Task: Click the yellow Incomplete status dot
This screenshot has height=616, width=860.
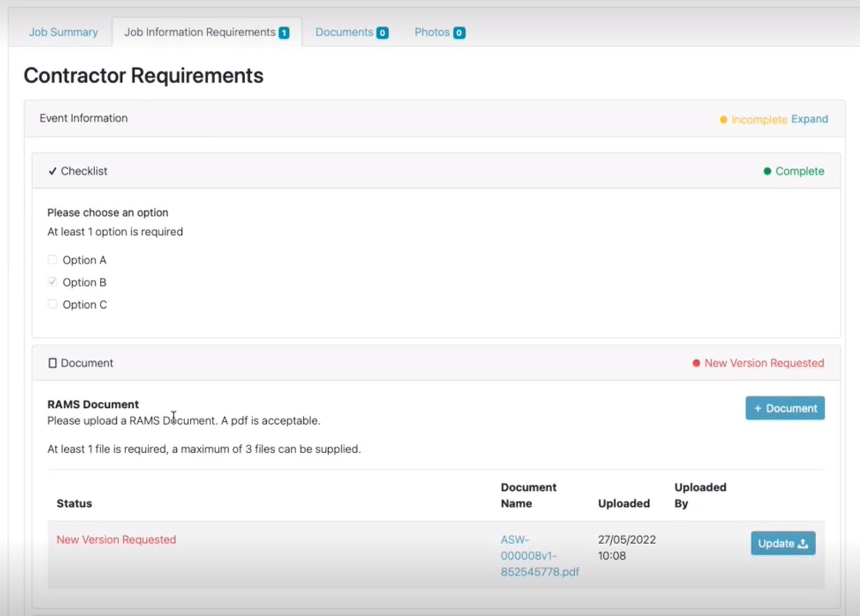Action: pyautogui.click(x=723, y=119)
